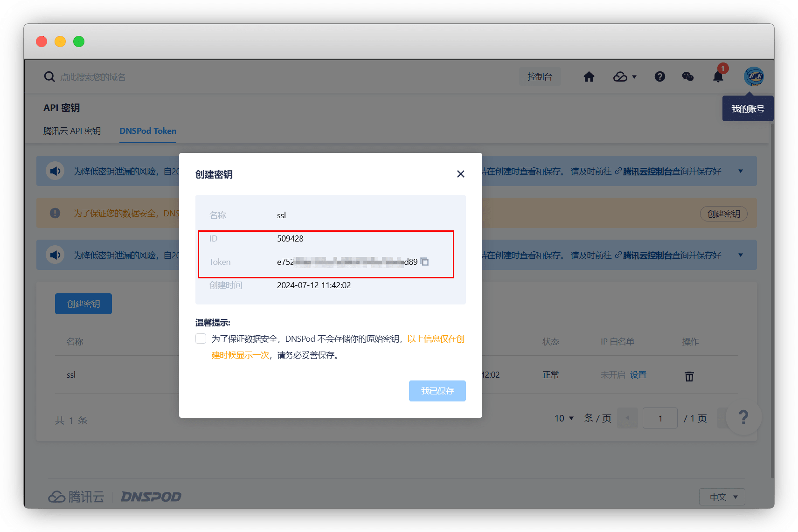Open the home page icon
The image size is (798, 532).
589,77
